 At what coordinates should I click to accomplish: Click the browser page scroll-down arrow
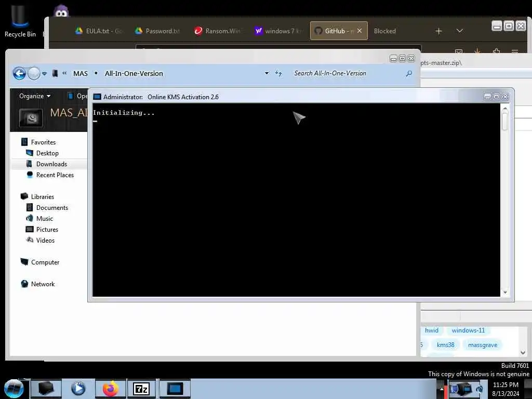tap(523, 353)
